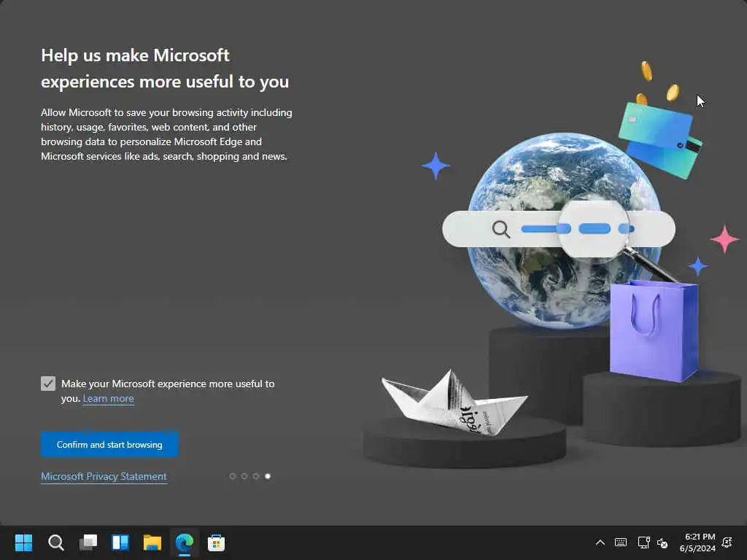The height and width of the screenshot is (560, 747).
Task: Go to second onboarding page dot
Action: 244,476
